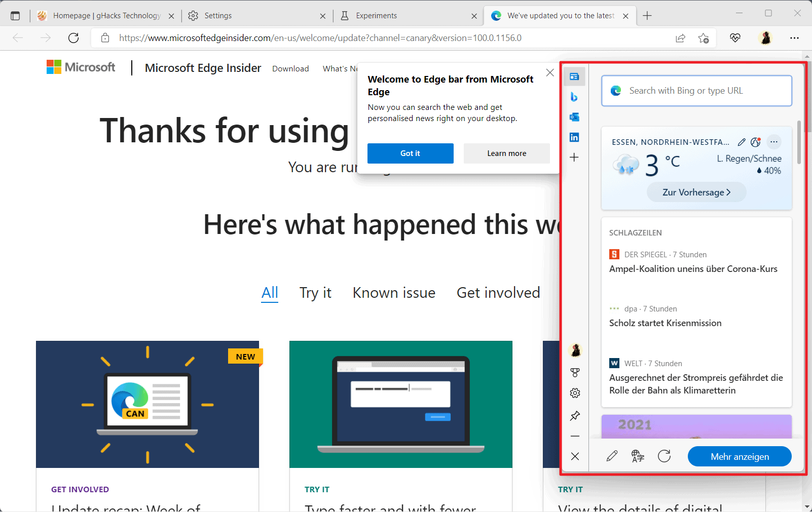
Task: Click the Got it button
Action: [410, 153]
